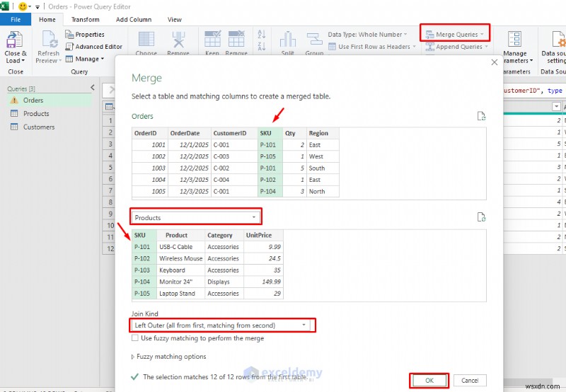The image size is (566, 392).
Task: Select OrderID column header in Orders preview
Action: coord(150,133)
